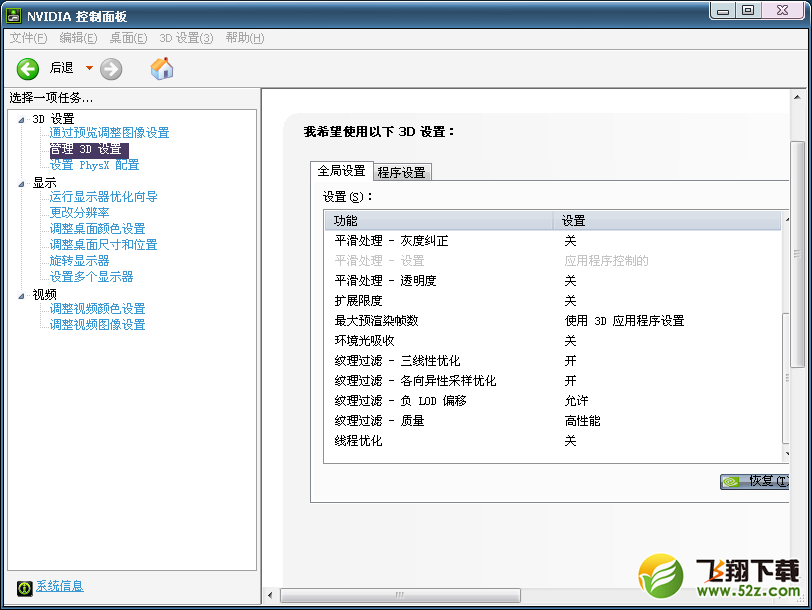Image resolution: width=812 pixels, height=610 pixels.
Task: Open the 3D 设置(3) menu
Action: (x=186, y=38)
